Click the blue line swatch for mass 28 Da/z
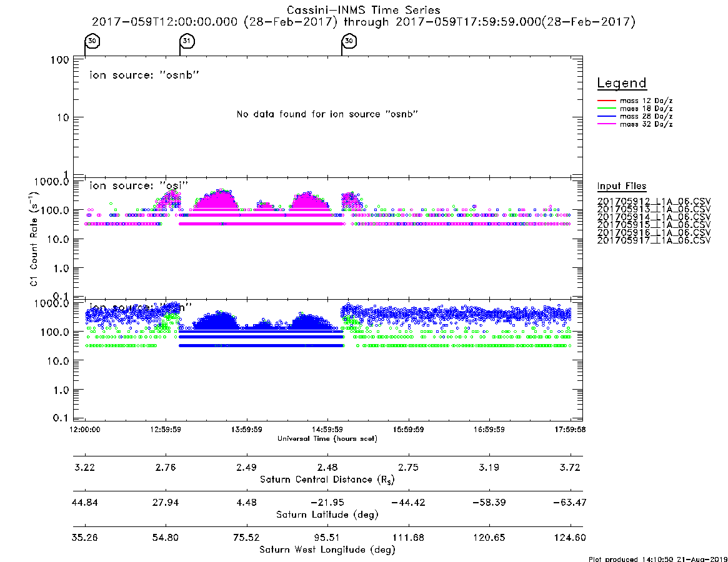 [x=607, y=117]
